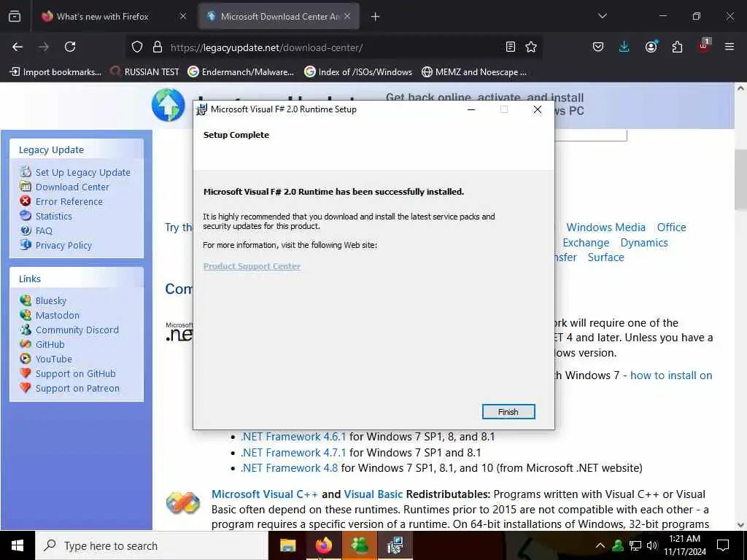The height and width of the screenshot is (560, 747).
Task: Open the RUSSIAN TEST bookmark
Action: click(x=145, y=72)
